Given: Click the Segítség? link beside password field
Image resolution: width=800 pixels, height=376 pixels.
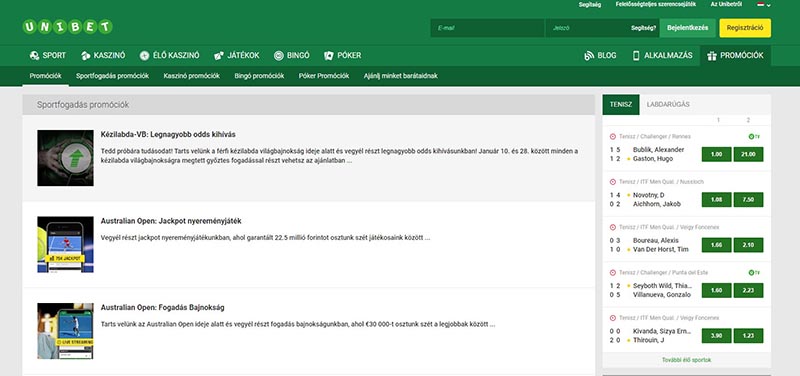Looking at the screenshot, I should point(643,28).
